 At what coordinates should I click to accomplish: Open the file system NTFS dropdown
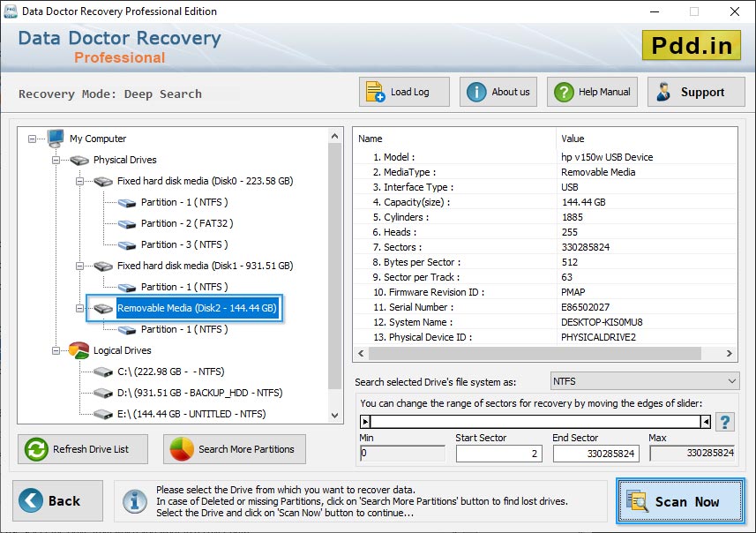pyautogui.click(x=645, y=381)
